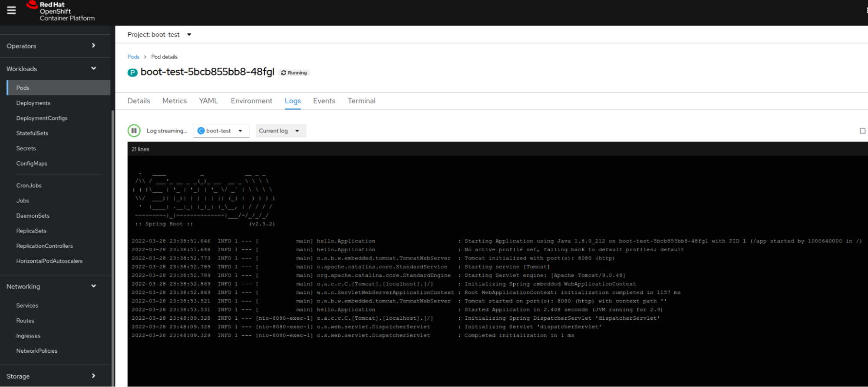Select Pods in the sidebar
868x387 pixels.
tap(59, 88)
